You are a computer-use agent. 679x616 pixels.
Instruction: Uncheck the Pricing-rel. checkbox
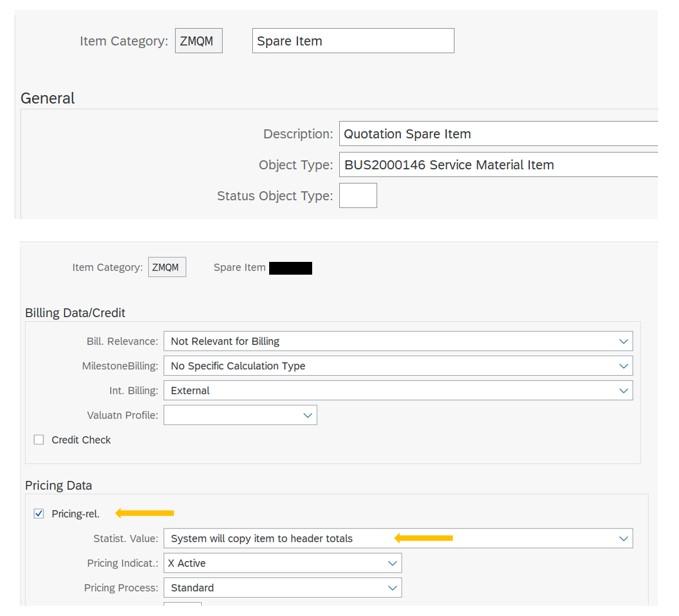(39, 514)
